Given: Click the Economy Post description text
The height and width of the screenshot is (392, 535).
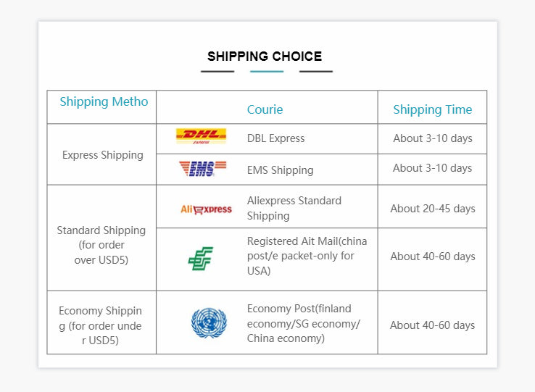Looking at the screenshot, I should [304, 323].
